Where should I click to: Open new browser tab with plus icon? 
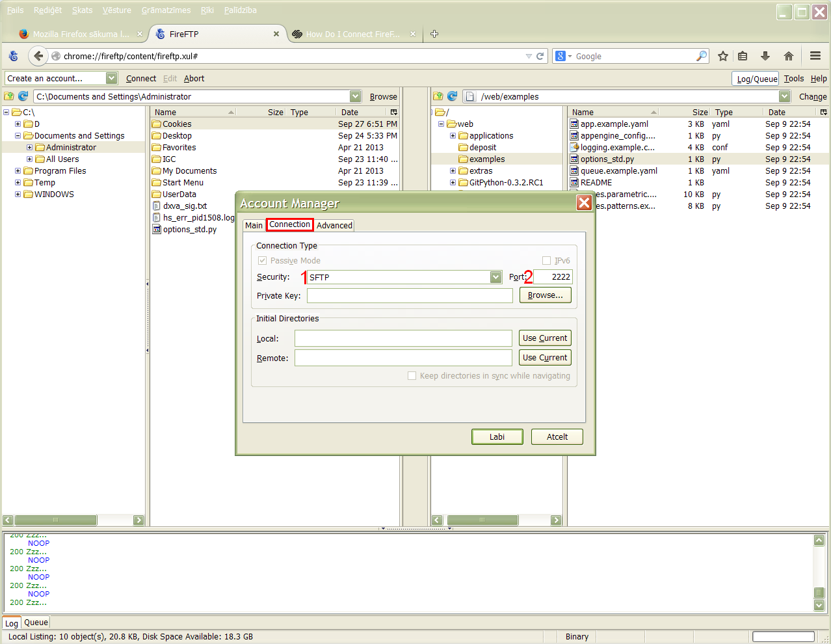(434, 34)
